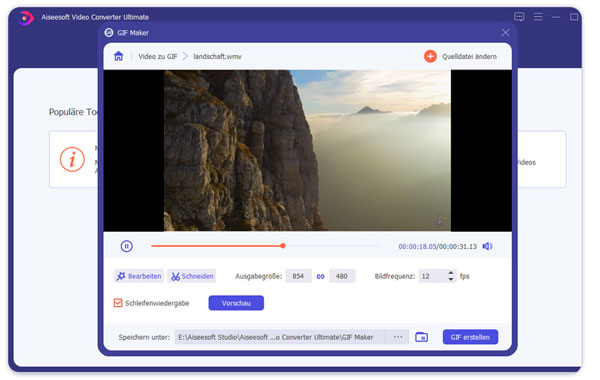Click the playback progress slider handle
The height and width of the screenshot is (380, 600).
pos(283,246)
